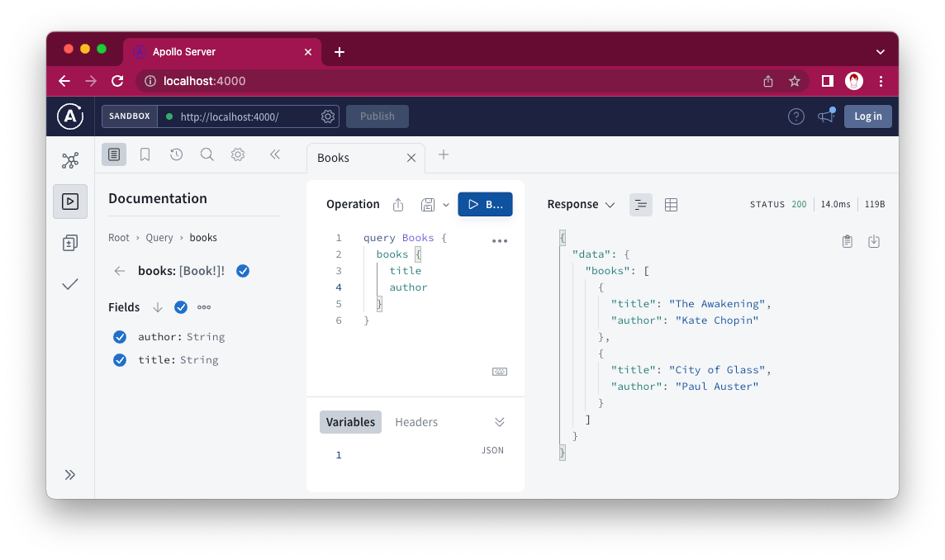Open operation history clock icon
945x560 pixels.
coord(176,155)
